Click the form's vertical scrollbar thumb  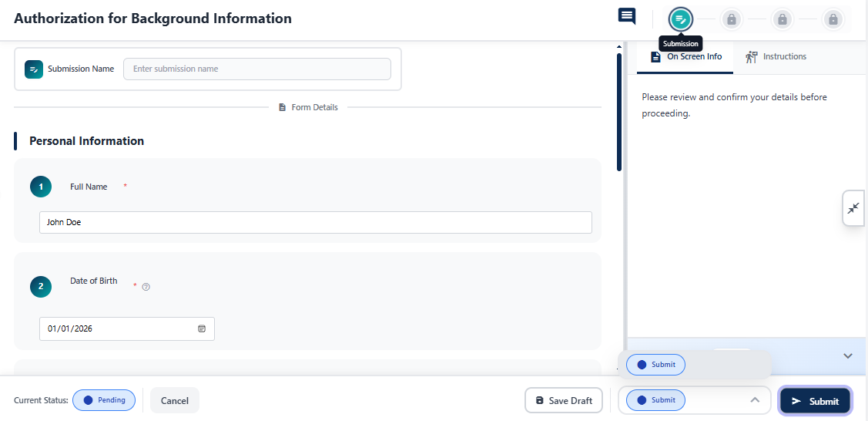click(x=619, y=113)
